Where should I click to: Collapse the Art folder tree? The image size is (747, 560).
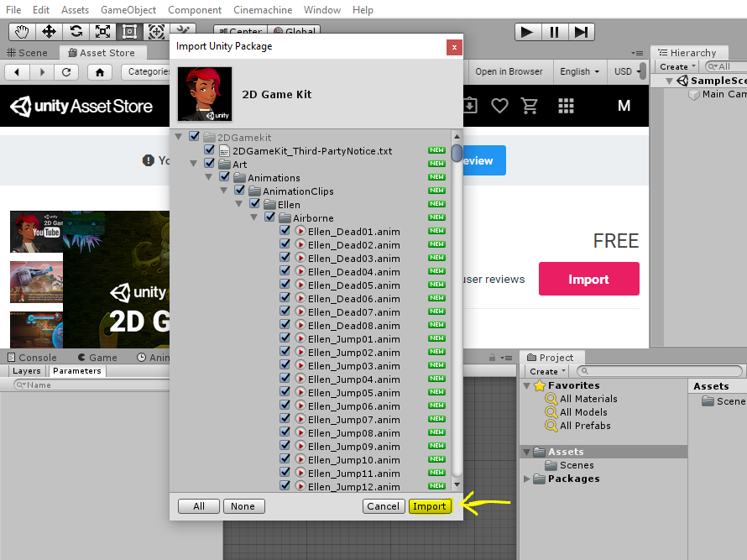tap(193, 164)
